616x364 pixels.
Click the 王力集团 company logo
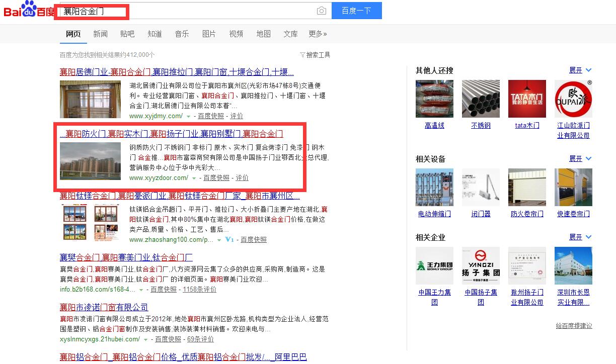tap(434, 265)
